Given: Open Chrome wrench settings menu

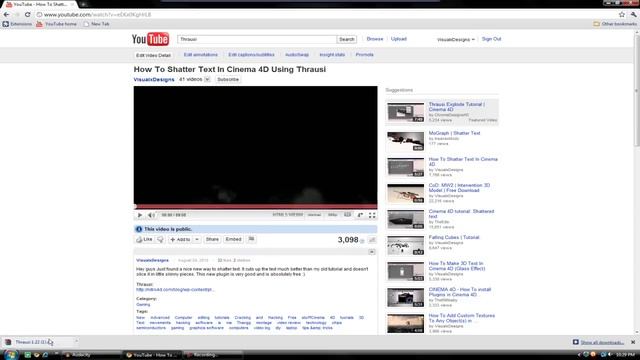Looking at the screenshot, I should 633,14.
